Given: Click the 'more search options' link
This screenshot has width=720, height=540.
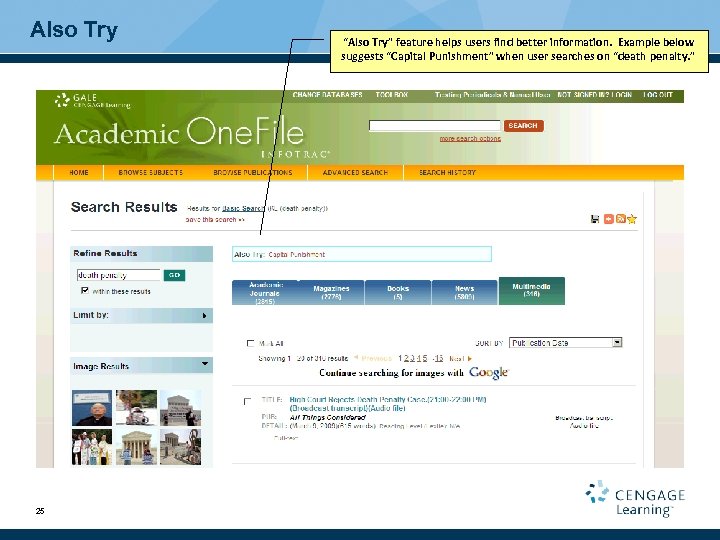Looking at the screenshot, I should pyautogui.click(x=470, y=139).
